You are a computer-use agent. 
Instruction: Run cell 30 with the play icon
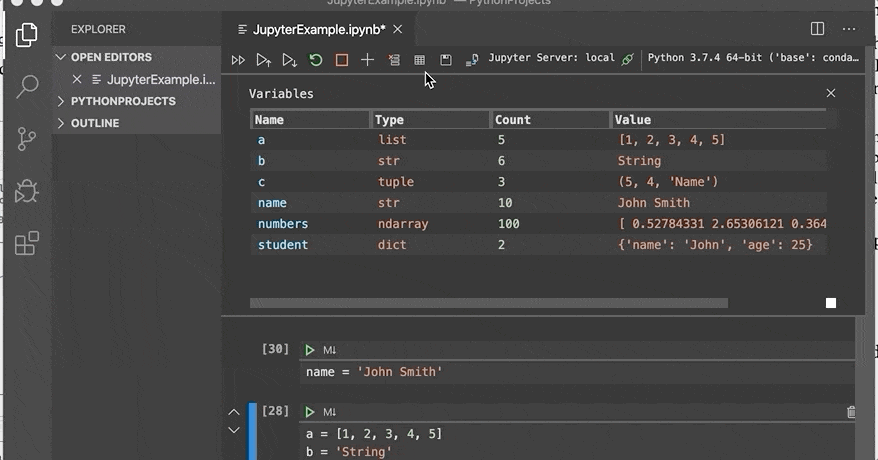(310, 350)
